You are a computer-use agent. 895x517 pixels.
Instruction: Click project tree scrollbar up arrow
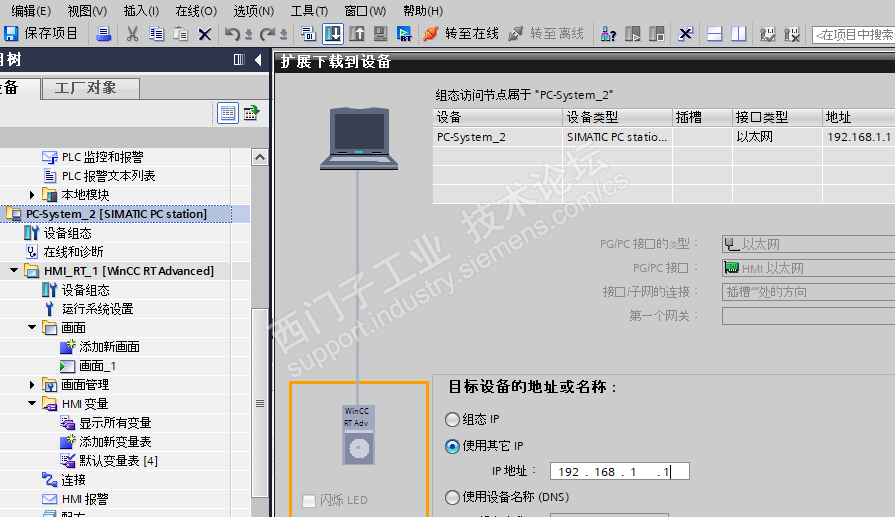click(x=260, y=157)
